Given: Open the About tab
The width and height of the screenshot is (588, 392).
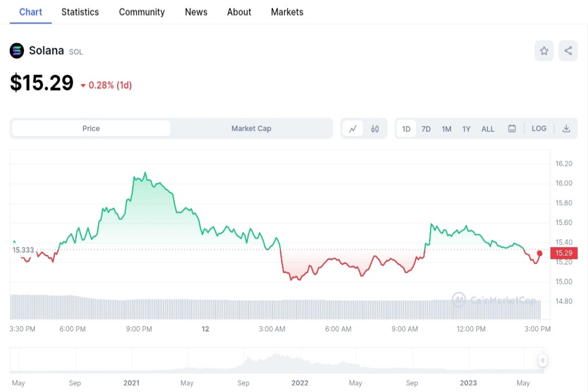Looking at the screenshot, I should [x=239, y=12].
